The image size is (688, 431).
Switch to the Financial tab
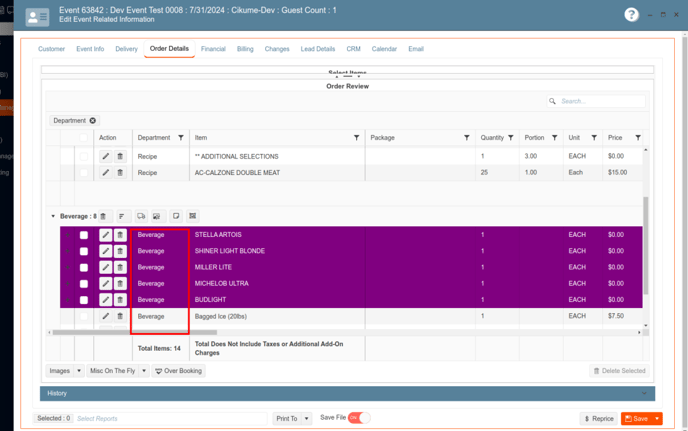pyautogui.click(x=213, y=49)
